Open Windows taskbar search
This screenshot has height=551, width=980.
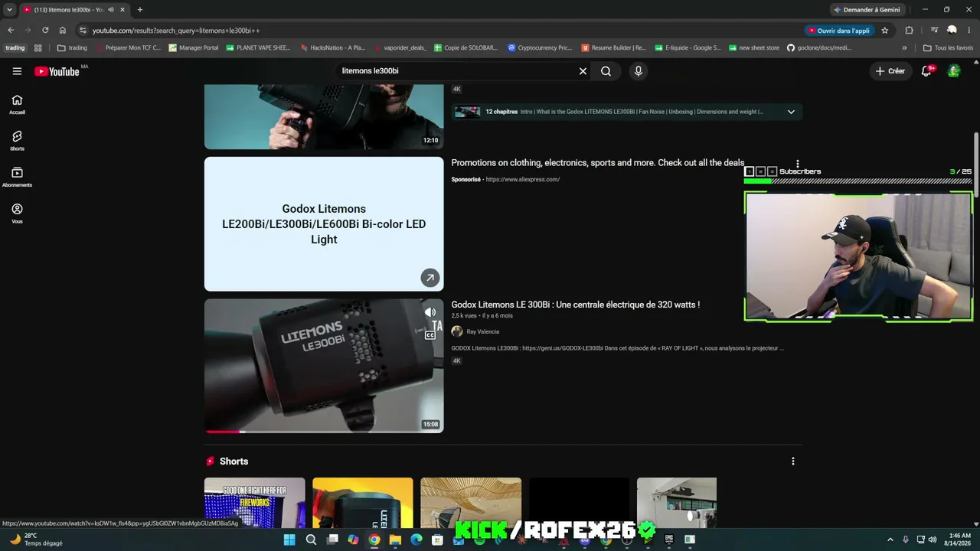point(311,540)
